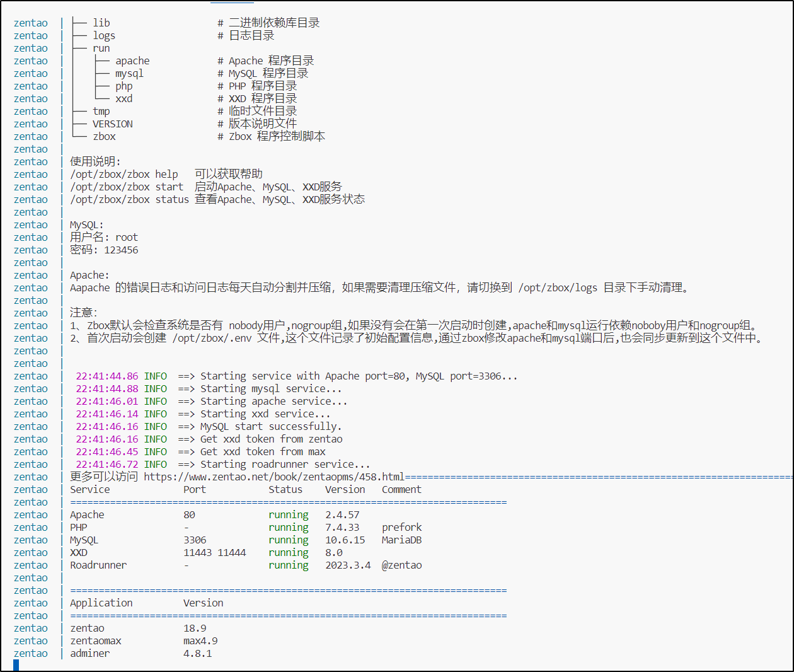Select adminer version value 4.8.1

tap(198, 653)
